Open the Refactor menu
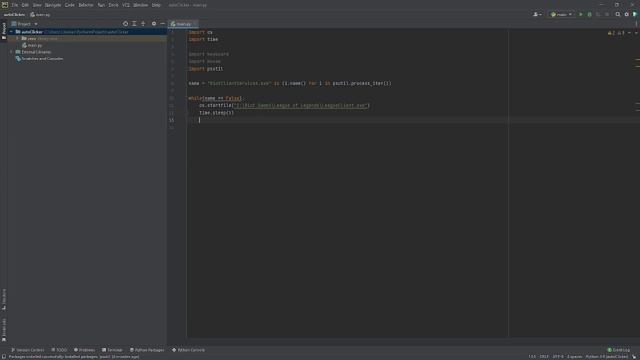This screenshot has width=640, height=360. click(86, 5)
